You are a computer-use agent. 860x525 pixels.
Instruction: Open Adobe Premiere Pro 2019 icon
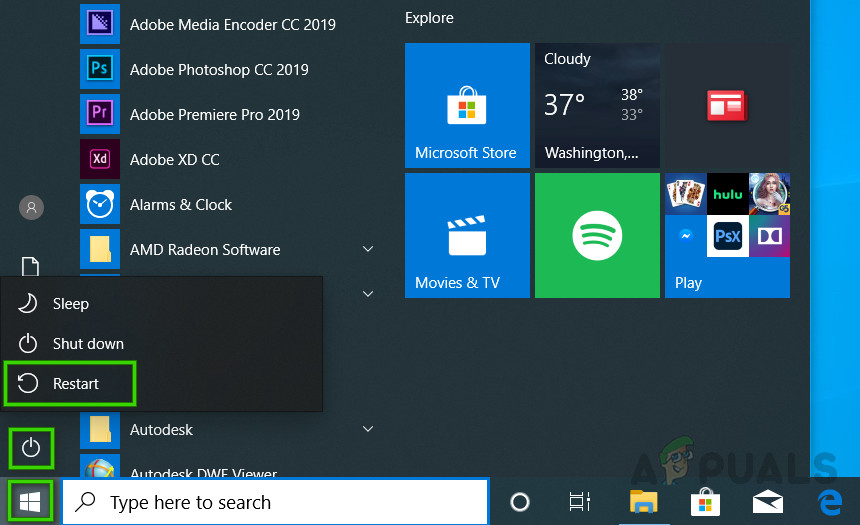click(x=100, y=114)
